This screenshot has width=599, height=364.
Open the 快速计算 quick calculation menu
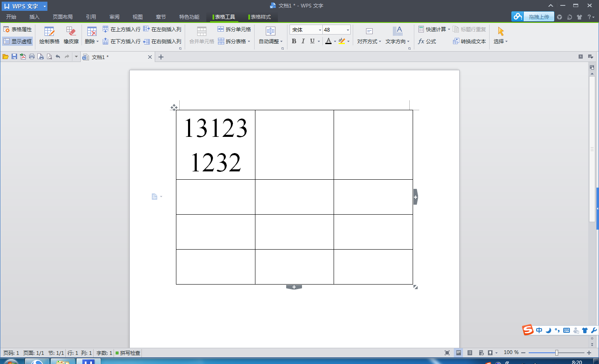click(x=434, y=30)
